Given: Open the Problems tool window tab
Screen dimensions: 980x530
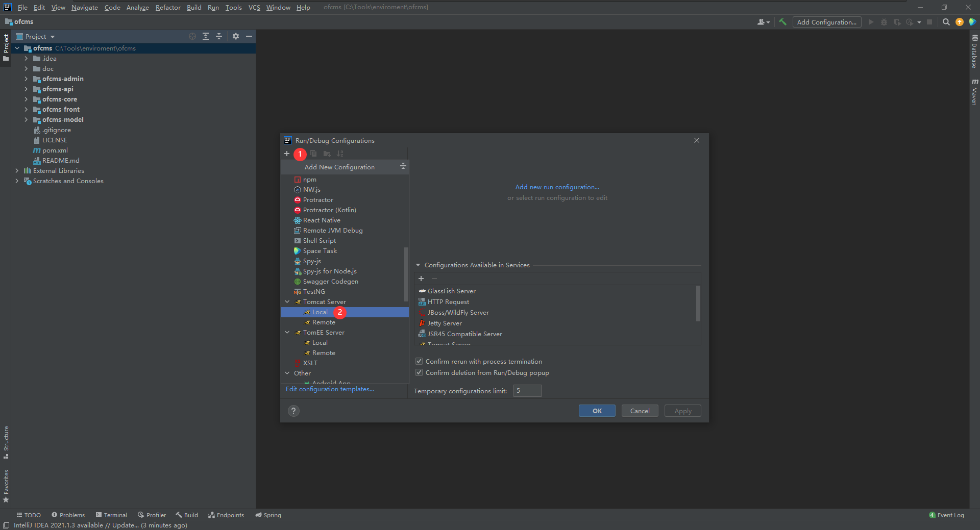Looking at the screenshot, I should (x=68, y=515).
